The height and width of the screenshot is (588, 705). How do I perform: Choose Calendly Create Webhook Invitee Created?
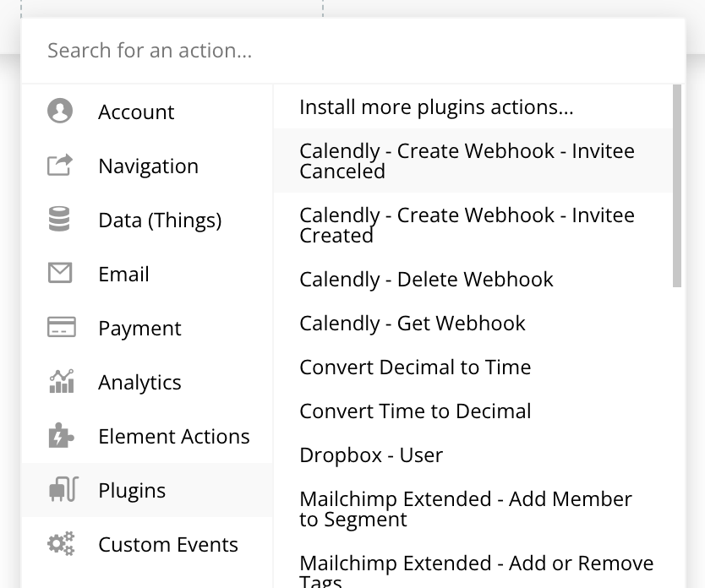(473, 225)
